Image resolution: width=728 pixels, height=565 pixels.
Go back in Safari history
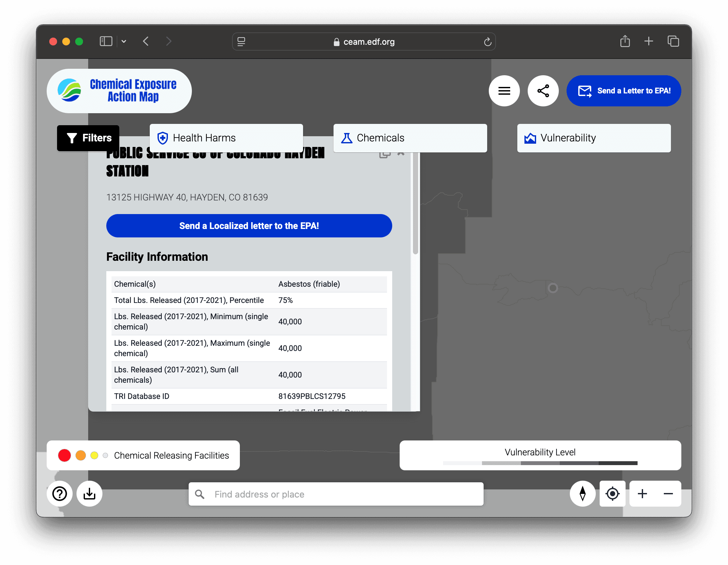pos(146,42)
